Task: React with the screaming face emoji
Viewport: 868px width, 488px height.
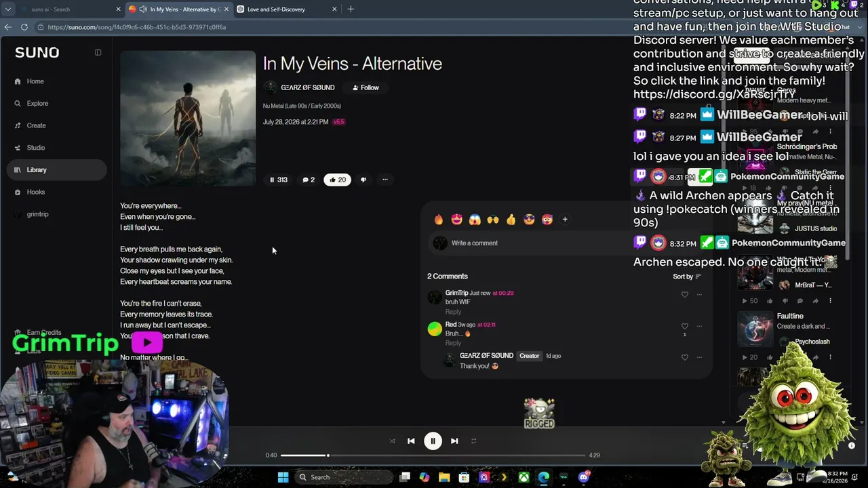Action: (x=475, y=219)
